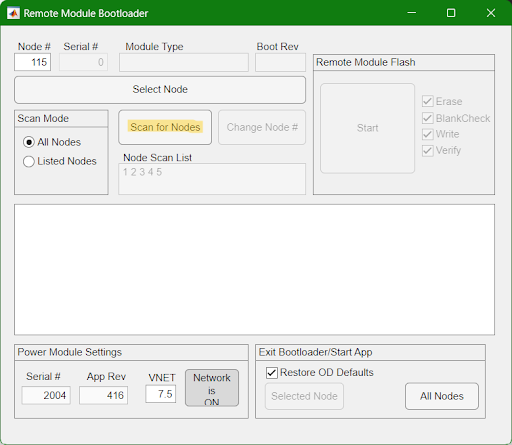Viewport: 512px width, 445px height.
Task: Click the Change Node # button
Action: 262,127
